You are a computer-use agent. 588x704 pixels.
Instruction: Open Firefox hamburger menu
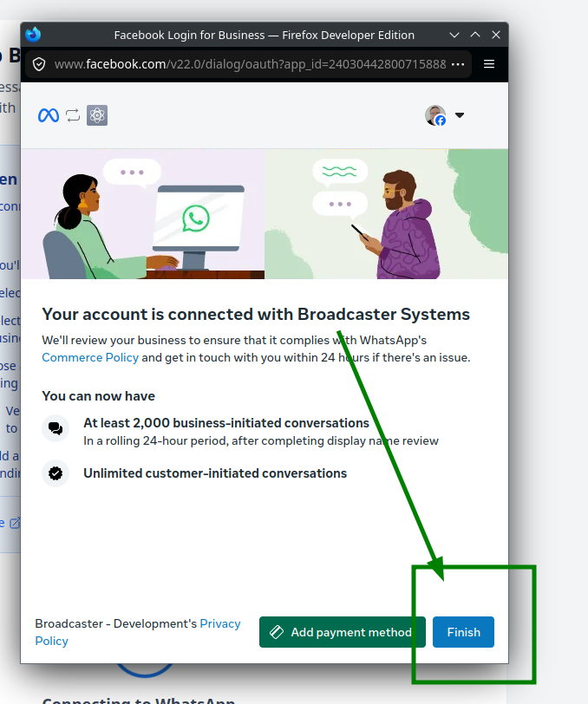point(489,64)
